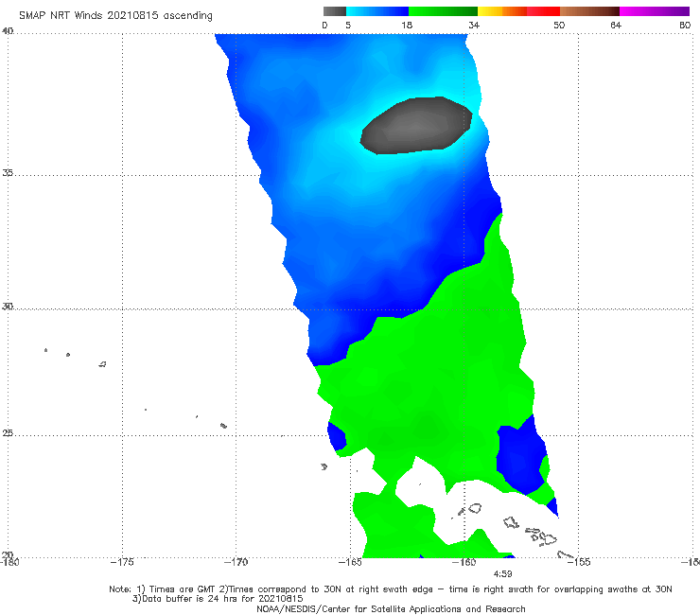Viewport: 700px width, 615px height.
Task: Click the gray 0-5 segment of color bar
Action: click(x=335, y=11)
